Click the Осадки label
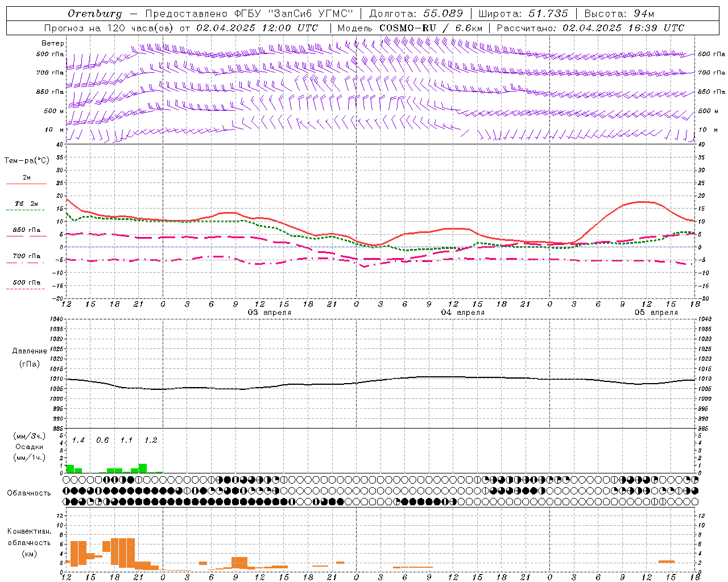 pyautogui.click(x=30, y=447)
